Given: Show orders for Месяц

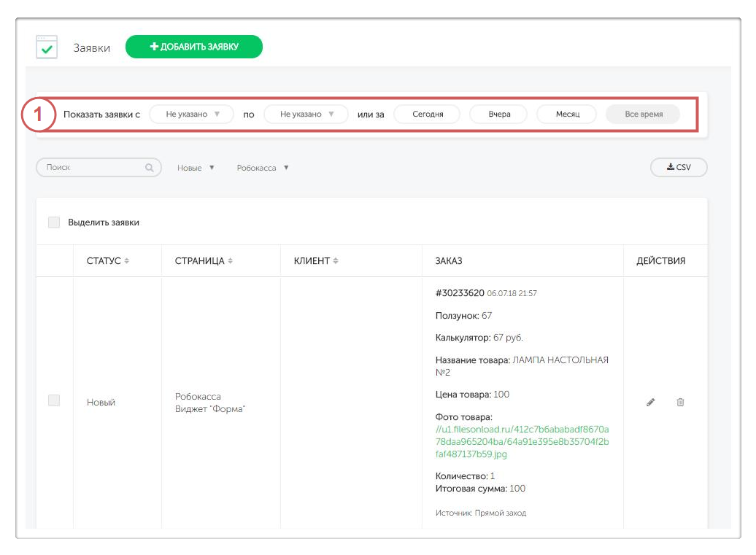Looking at the screenshot, I should pos(567,115).
